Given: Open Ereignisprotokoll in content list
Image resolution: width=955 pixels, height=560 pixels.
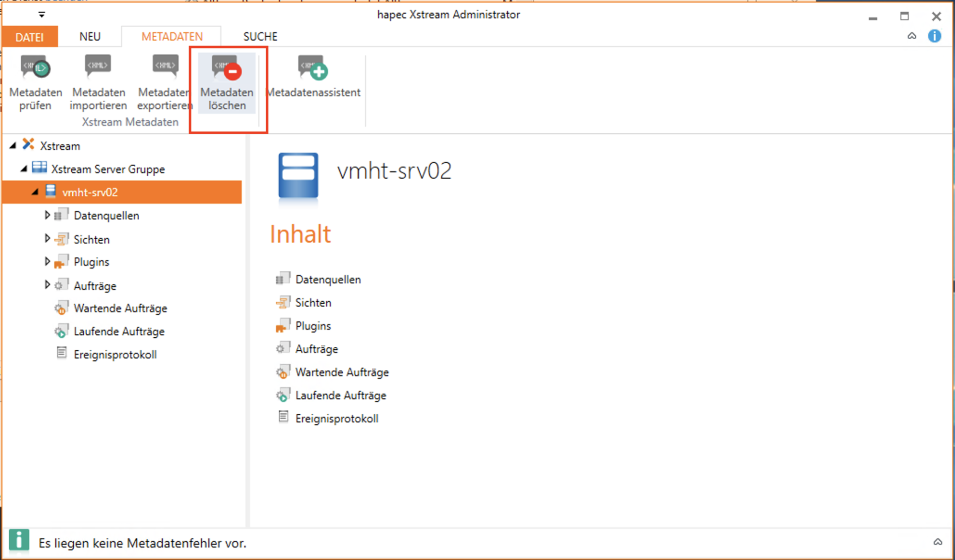Looking at the screenshot, I should pos(336,419).
